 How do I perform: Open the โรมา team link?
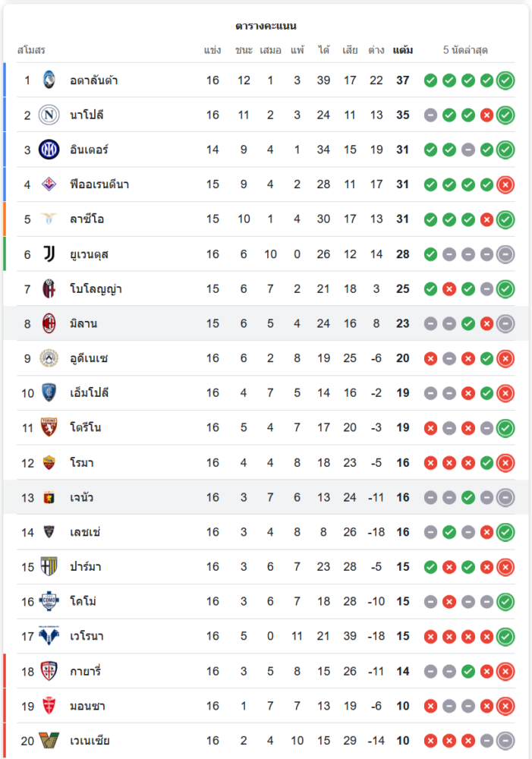pos(82,463)
